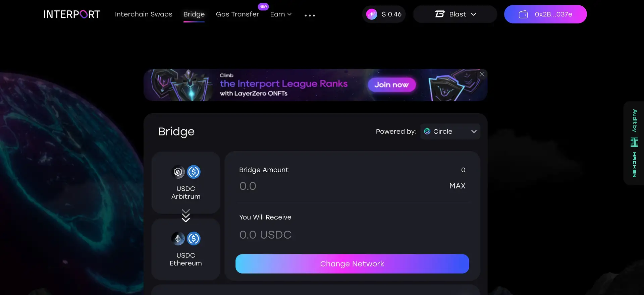Expand the Earn menu
This screenshot has width=644, height=295.
tap(281, 14)
